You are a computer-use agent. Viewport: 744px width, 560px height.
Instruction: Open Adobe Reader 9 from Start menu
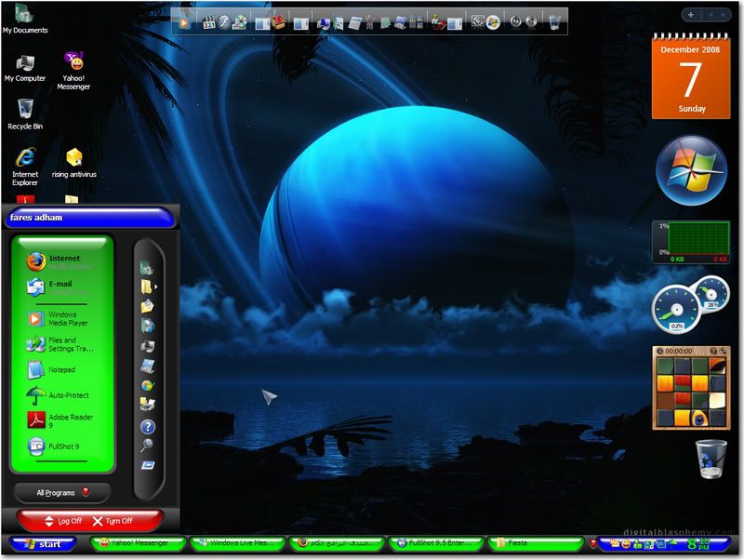point(63,421)
